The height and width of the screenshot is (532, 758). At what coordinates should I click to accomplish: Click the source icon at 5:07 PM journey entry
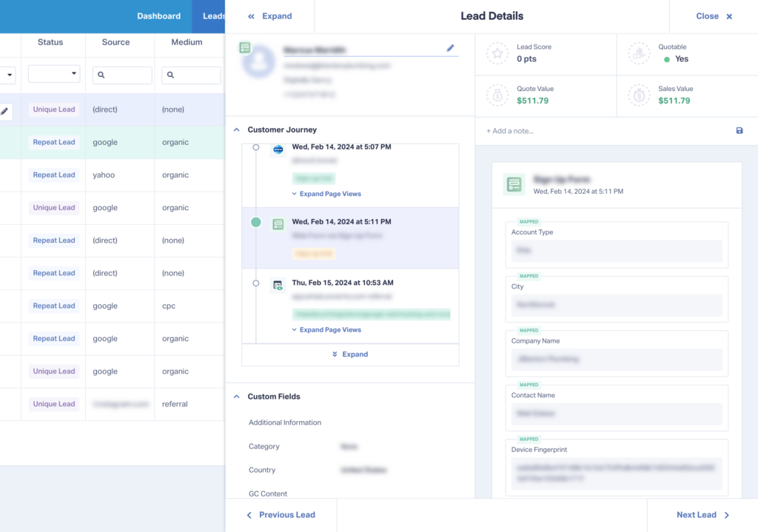[x=278, y=149]
